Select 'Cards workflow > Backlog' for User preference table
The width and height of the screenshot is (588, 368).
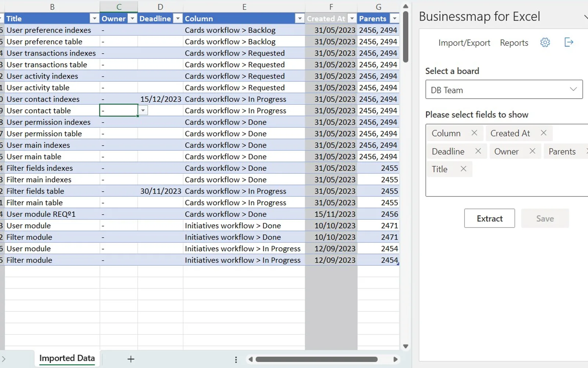pos(244,42)
